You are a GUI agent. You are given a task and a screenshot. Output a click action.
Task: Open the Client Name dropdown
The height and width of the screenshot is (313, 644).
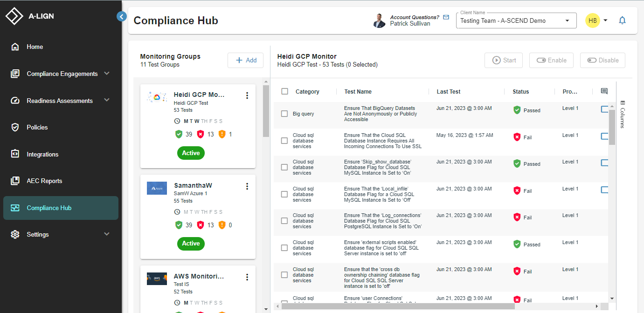point(516,20)
